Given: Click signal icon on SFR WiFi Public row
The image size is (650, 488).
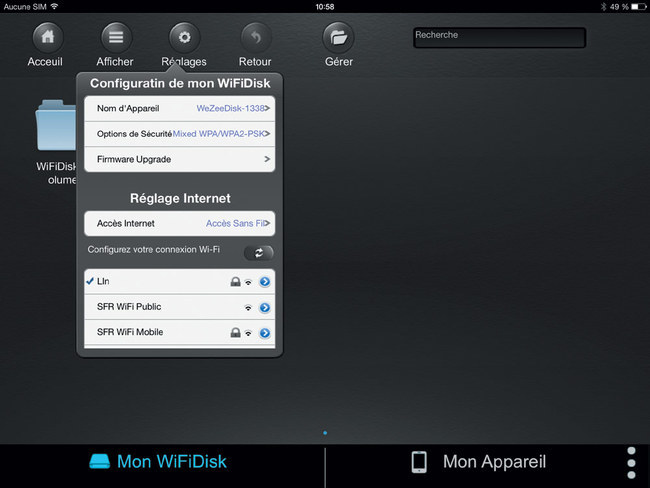Looking at the screenshot, I should (248, 308).
